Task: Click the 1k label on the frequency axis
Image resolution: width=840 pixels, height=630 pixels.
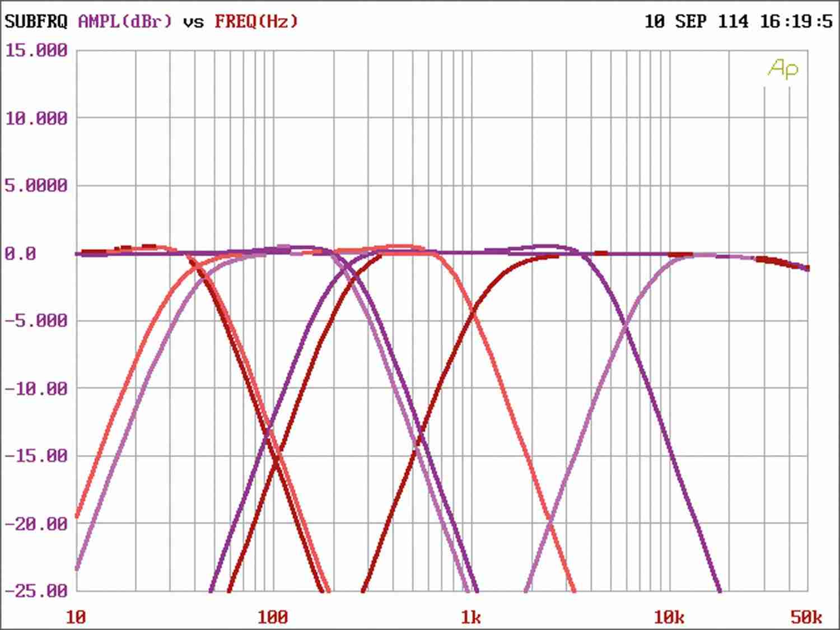Action: (x=470, y=617)
